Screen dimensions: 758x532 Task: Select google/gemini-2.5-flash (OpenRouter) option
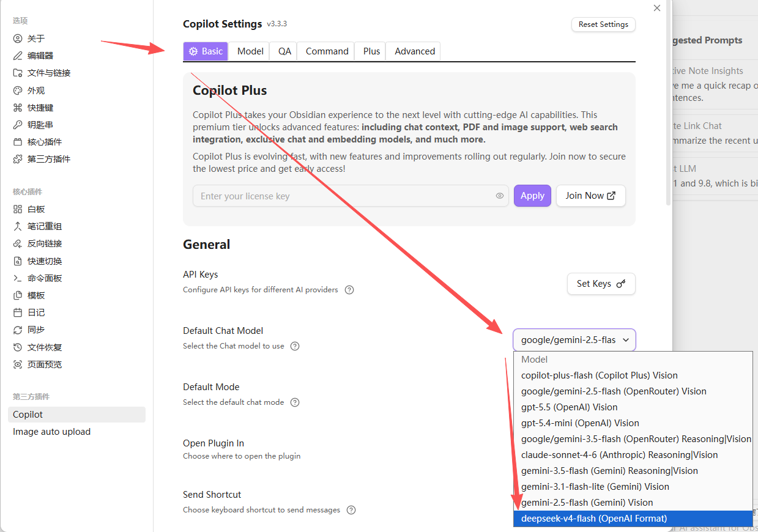click(633, 391)
